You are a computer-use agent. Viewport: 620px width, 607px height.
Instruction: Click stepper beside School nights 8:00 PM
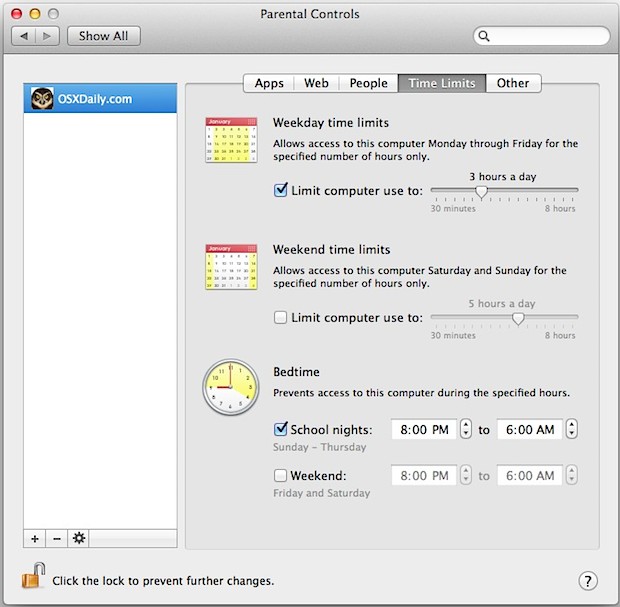[466, 429]
